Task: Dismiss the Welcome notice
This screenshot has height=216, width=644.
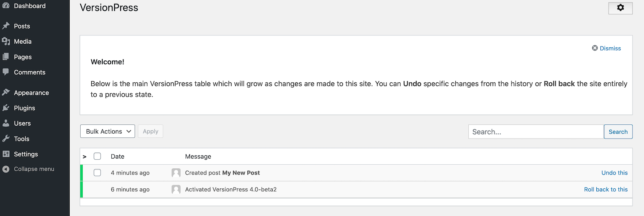Action: click(x=607, y=48)
